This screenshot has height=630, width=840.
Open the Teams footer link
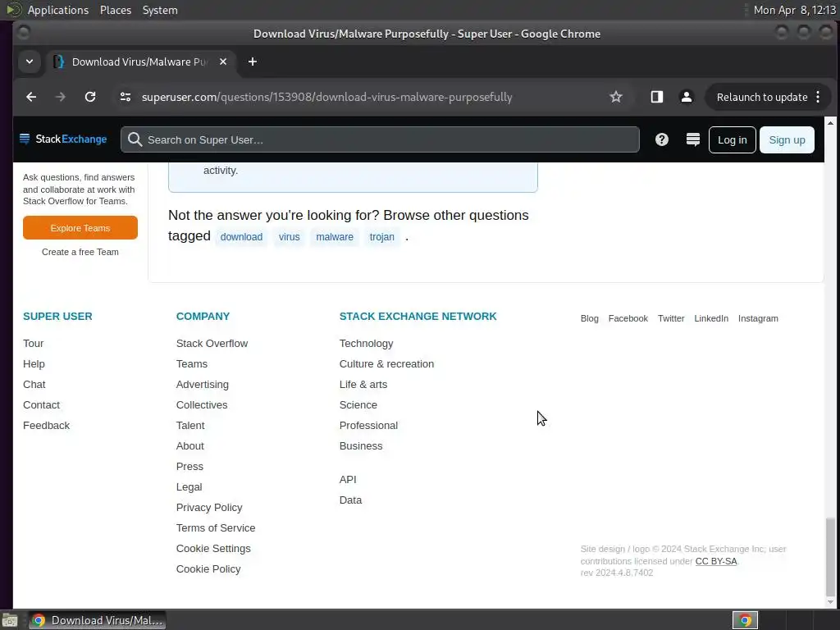(x=192, y=363)
